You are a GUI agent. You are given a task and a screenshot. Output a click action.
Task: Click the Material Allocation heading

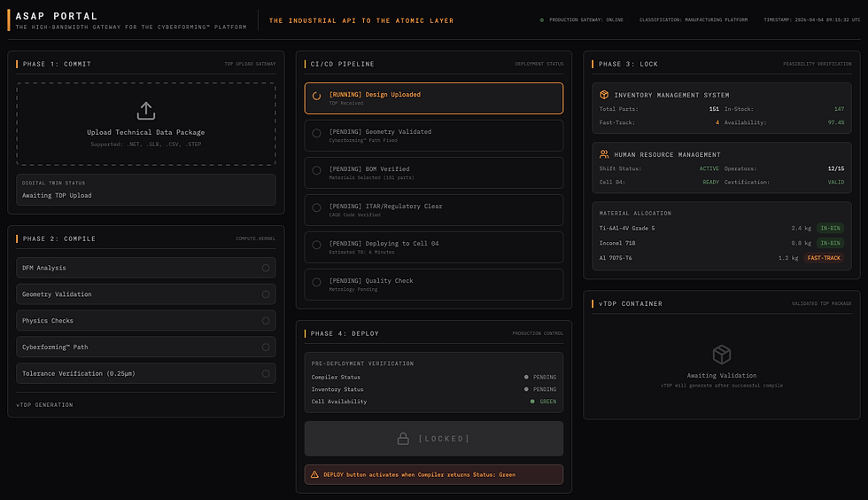635,213
